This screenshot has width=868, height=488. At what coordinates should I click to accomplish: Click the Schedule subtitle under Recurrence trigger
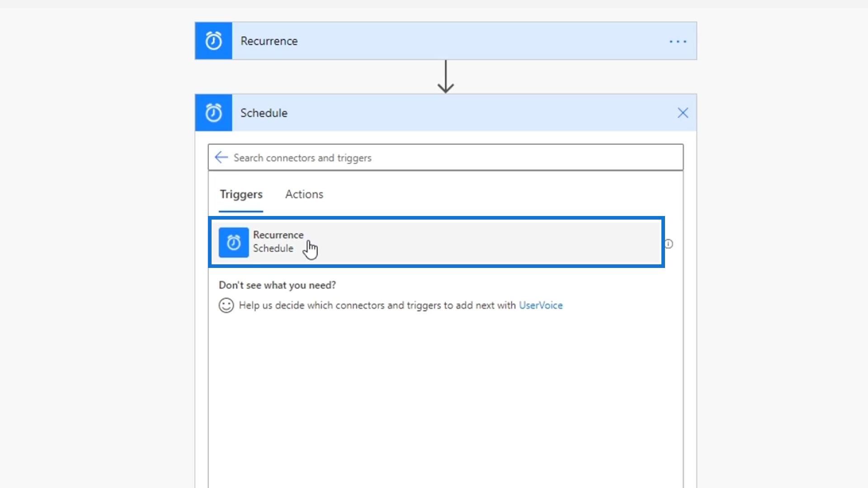click(273, 249)
